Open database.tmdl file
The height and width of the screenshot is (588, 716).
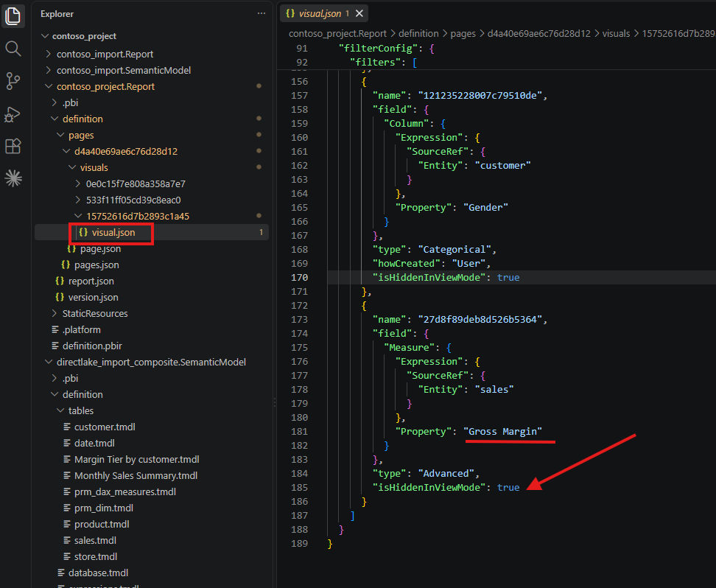pos(98,573)
